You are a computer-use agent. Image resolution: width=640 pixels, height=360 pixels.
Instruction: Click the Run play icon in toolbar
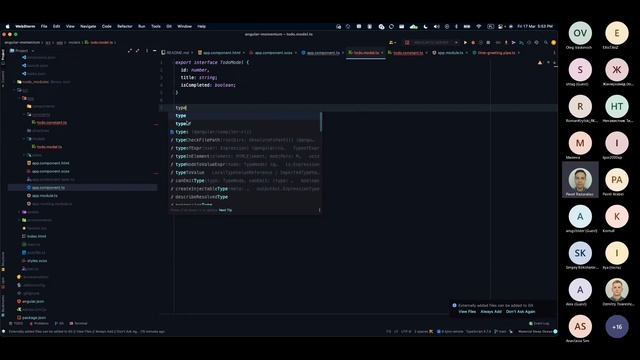[465, 42]
